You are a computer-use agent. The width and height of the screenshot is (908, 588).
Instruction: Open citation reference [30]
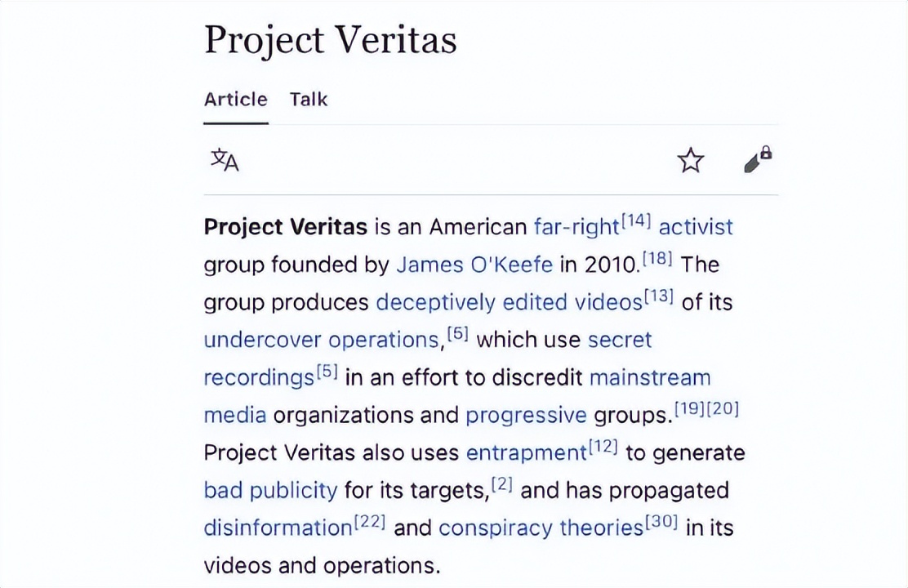click(x=661, y=522)
